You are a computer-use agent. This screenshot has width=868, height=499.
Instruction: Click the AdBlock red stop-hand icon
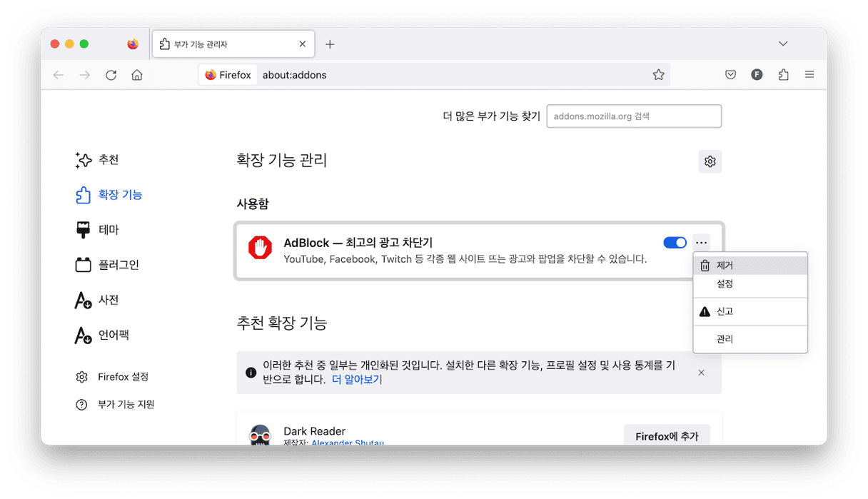pyautogui.click(x=261, y=248)
